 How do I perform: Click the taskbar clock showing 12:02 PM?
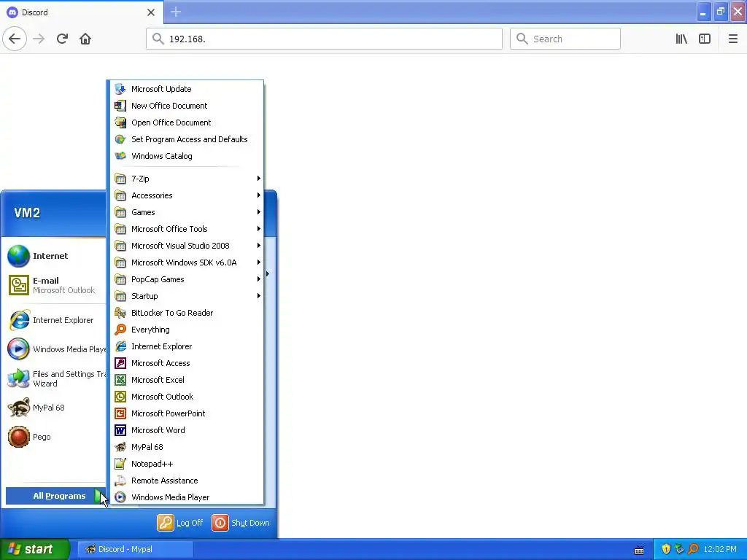(720, 549)
